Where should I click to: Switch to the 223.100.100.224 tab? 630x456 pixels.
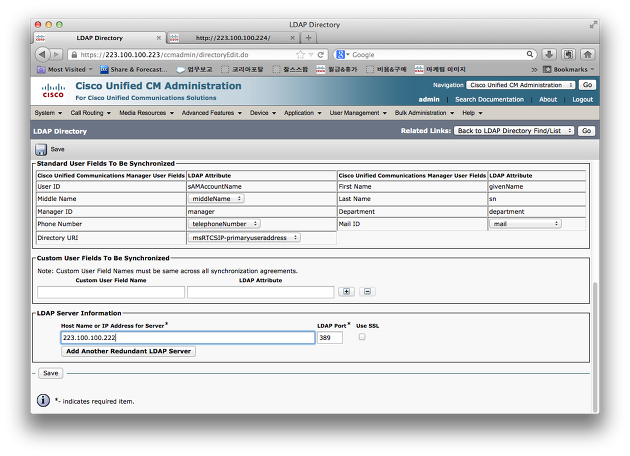(233, 38)
